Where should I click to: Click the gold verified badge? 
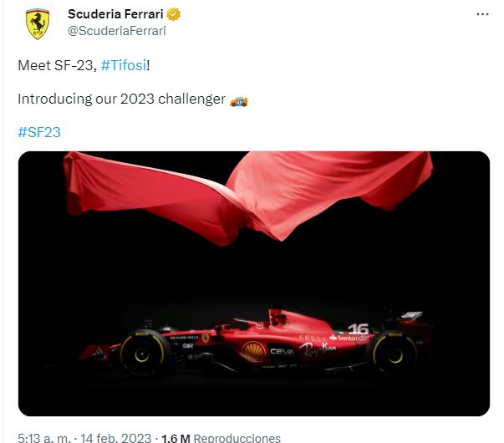[x=176, y=15]
